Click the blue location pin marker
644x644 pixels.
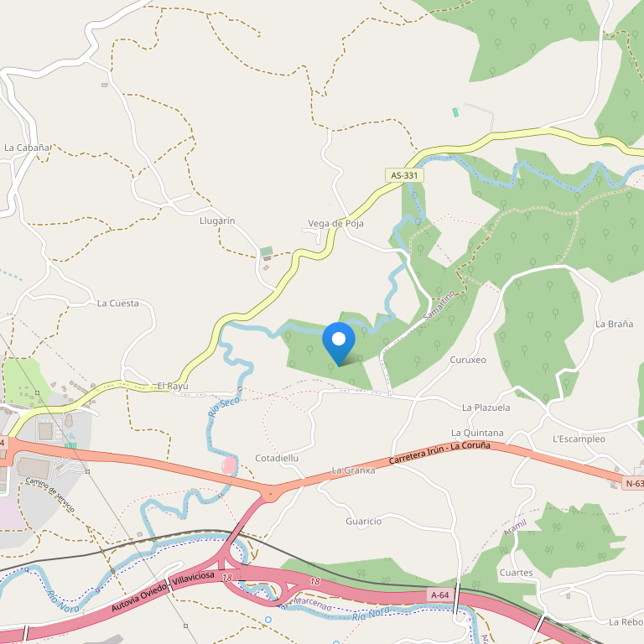(x=339, y=343)
